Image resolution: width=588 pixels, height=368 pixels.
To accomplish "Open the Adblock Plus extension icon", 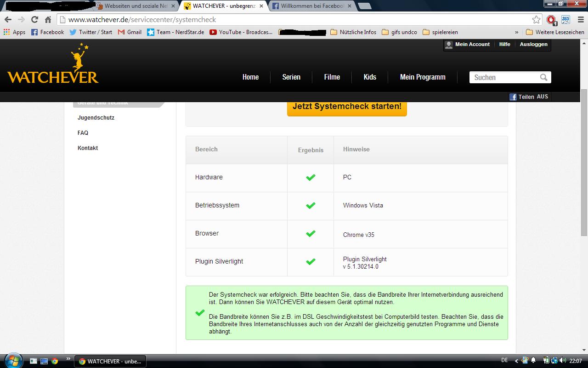I will tap(552, 20).
